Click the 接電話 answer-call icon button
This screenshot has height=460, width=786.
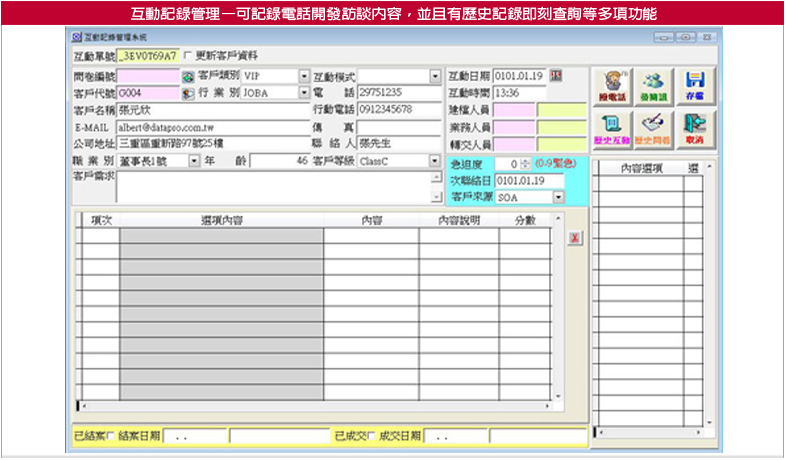[x=609, y=85]
